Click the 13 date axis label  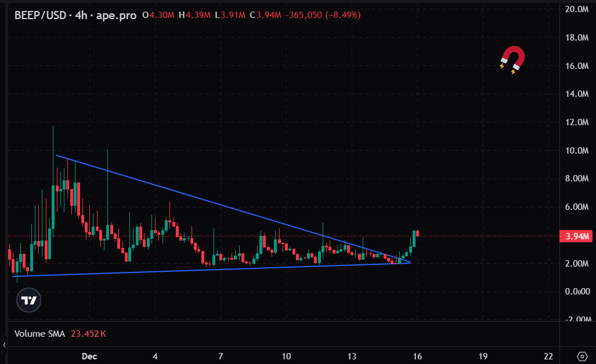coord(352,356)
